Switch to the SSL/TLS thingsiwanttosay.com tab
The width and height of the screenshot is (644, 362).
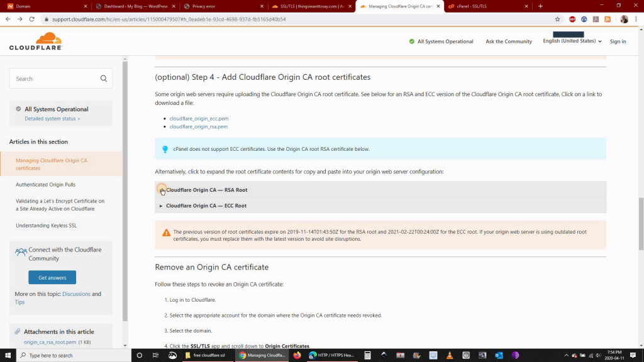[311, 6]
